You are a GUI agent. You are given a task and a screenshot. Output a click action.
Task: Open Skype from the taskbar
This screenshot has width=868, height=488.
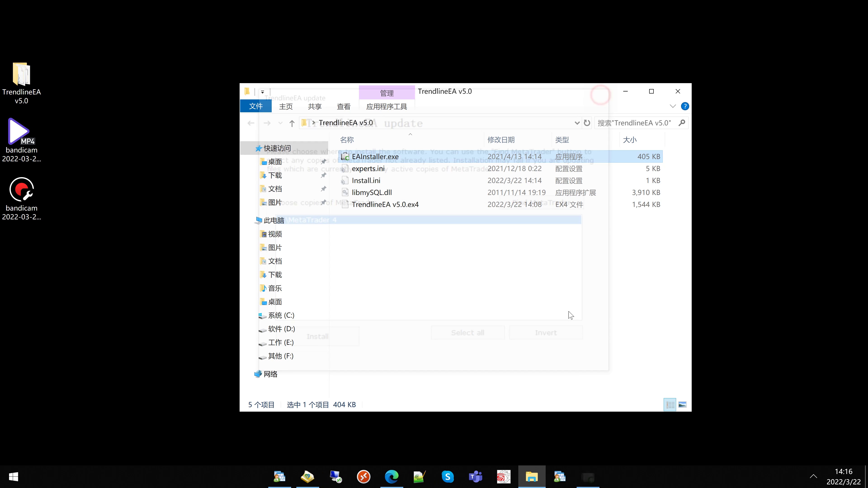(448, 476)
